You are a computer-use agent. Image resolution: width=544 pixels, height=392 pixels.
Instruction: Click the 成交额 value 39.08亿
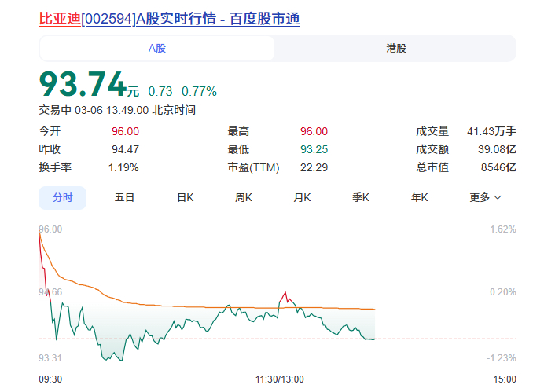click(497, 149)
